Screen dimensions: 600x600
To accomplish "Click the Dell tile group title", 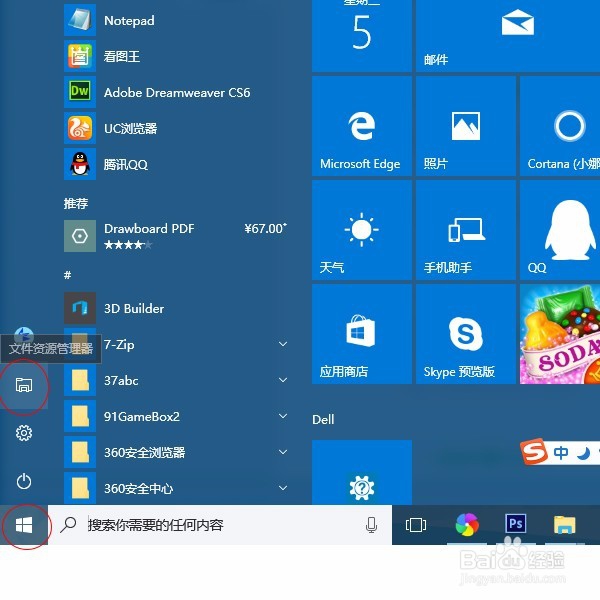I will point(323,420).
